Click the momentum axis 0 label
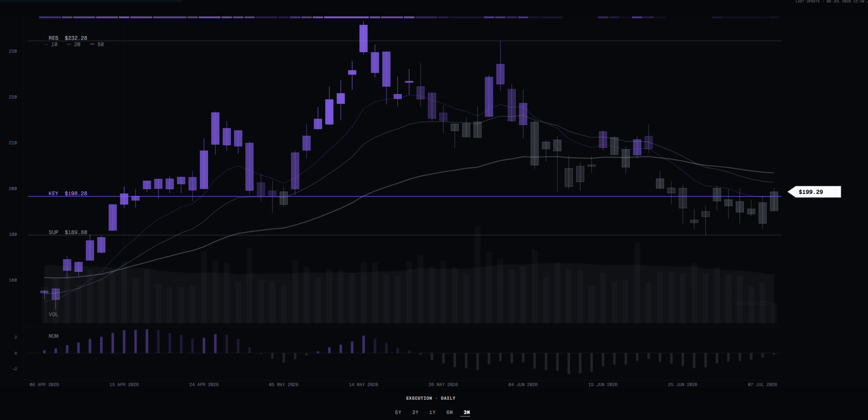The width and height of the screenshot is (868, 420). (16, 354)
